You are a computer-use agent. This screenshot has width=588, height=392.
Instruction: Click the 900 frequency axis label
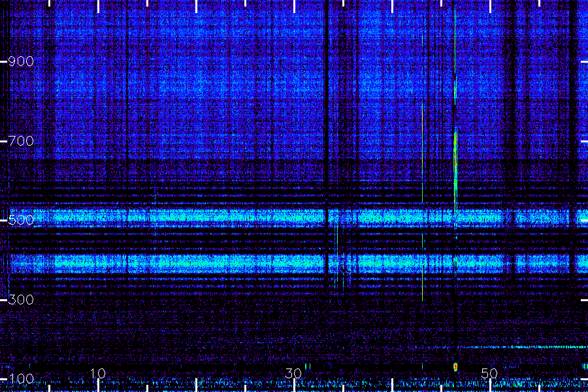[21, 61]
